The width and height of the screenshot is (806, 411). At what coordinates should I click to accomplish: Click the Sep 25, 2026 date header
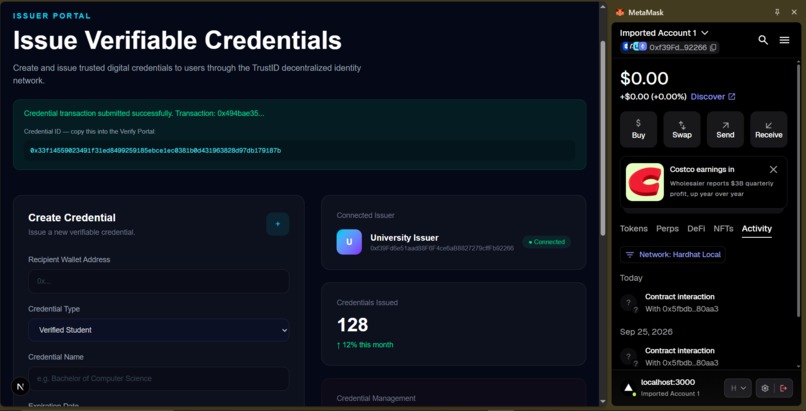[x=647, y=332]
